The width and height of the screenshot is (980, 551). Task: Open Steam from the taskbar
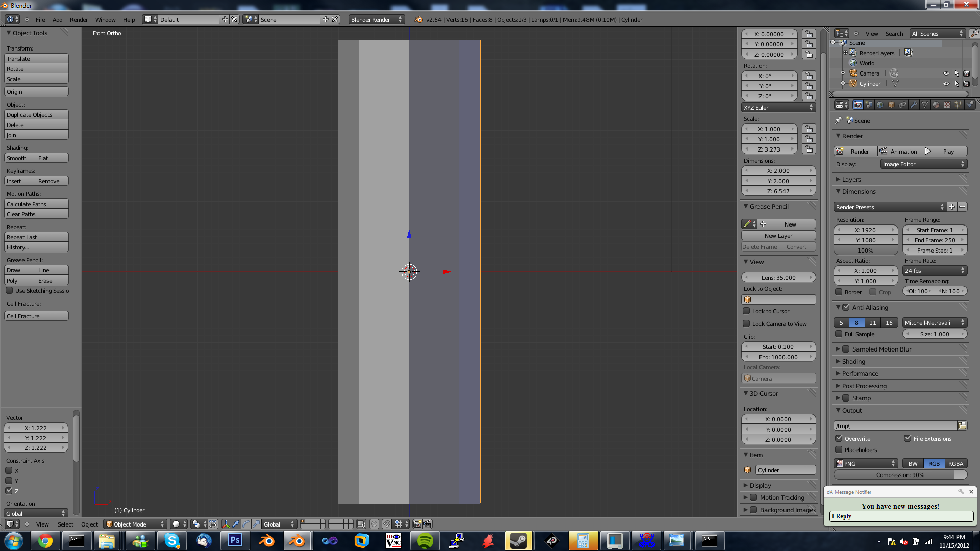[519, 541]
